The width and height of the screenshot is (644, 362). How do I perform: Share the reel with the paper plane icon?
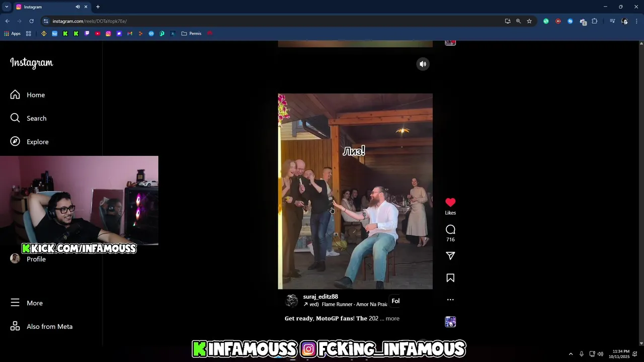tap(450, 256)
